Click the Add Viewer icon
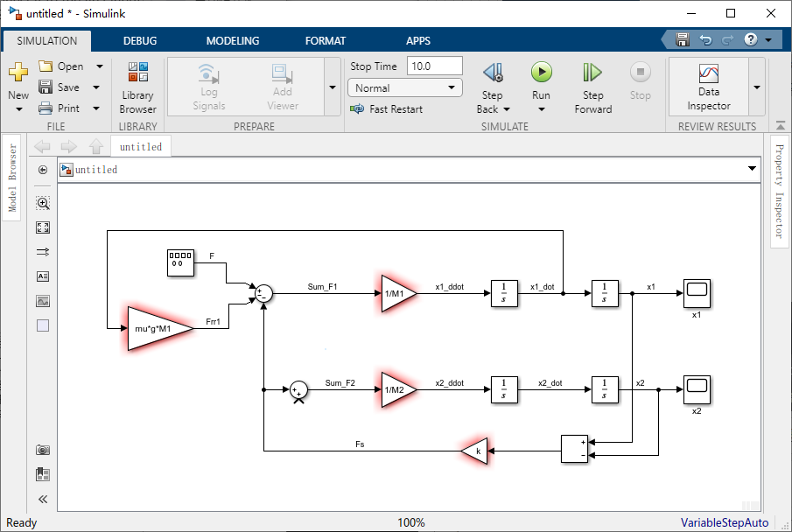Screen dimensions: 792x532 point(282,73)
